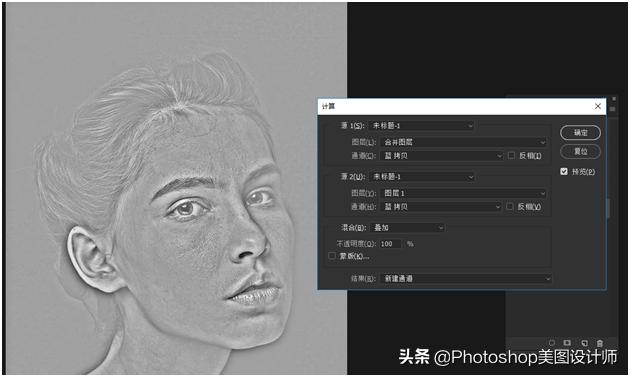
Task: Click the 复位 reset button
Action: click(x=580, y=152)
